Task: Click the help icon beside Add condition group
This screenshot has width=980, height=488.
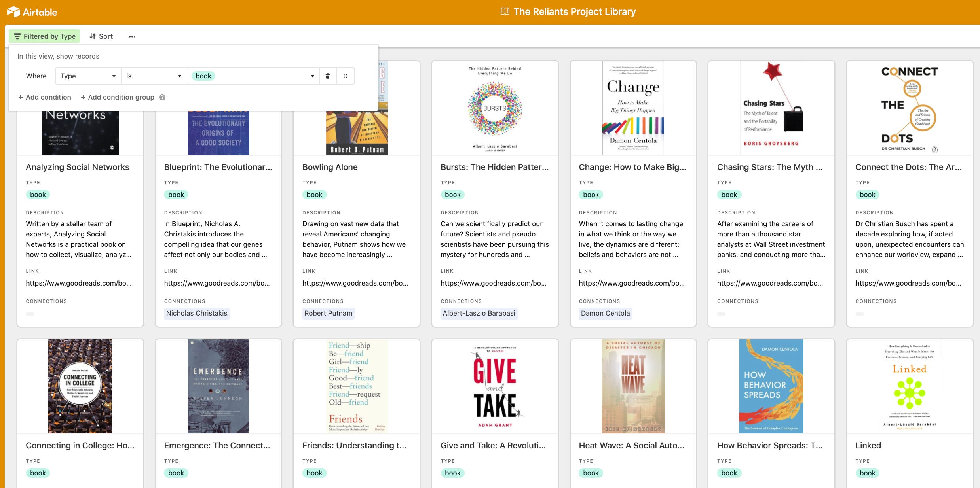Action: coord(162,97)
